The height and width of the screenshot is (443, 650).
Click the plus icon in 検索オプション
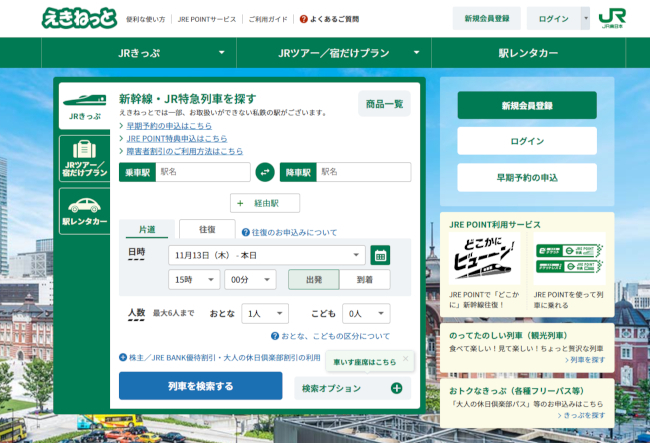point(396,388)
